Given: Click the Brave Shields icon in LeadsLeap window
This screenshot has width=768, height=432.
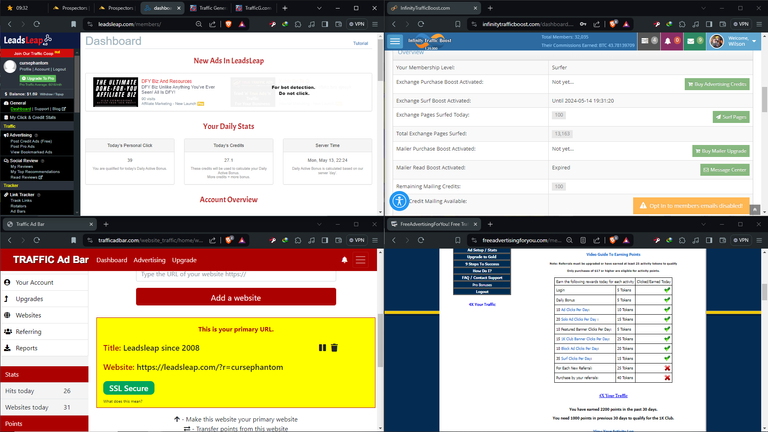Looking at the screenshot, I should (228, 24).
